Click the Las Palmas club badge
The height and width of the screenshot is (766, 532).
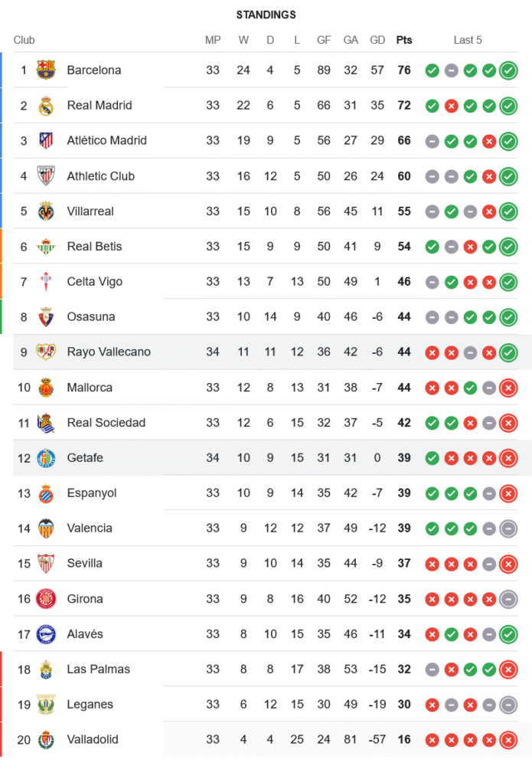pyautogui.click(x=46, y=669)
